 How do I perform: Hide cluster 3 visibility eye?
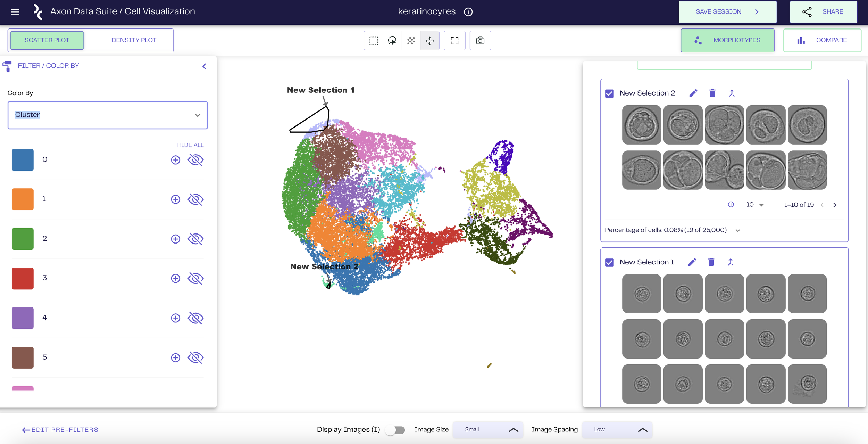click(x=195, y=278)
